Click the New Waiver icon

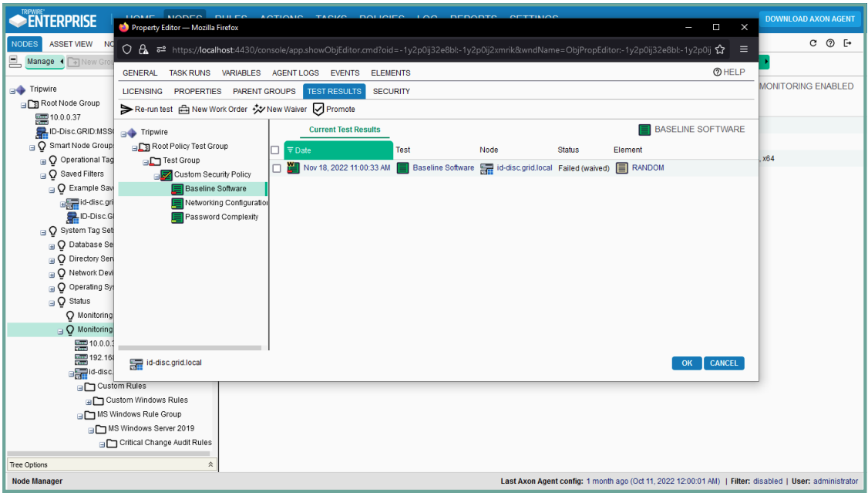point(258,109)
